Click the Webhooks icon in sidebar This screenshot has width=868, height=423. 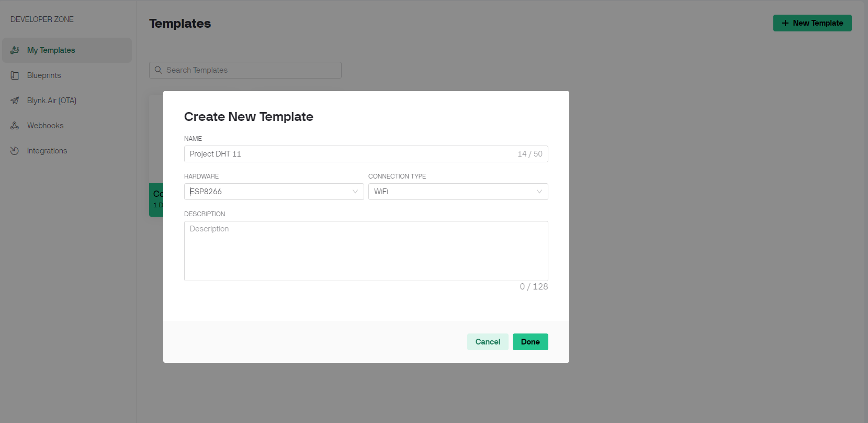coord(15,126)
